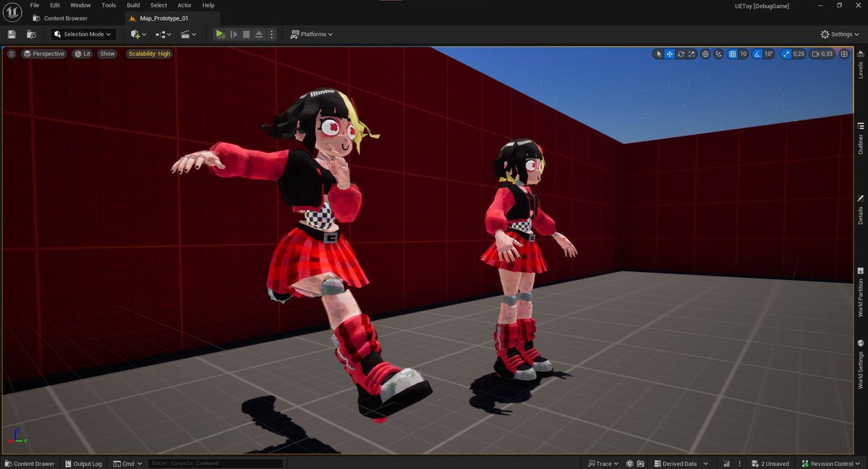Click the Scalability: High indicator
The width and height of the screenshot is (868, 469).
point(148,54)
